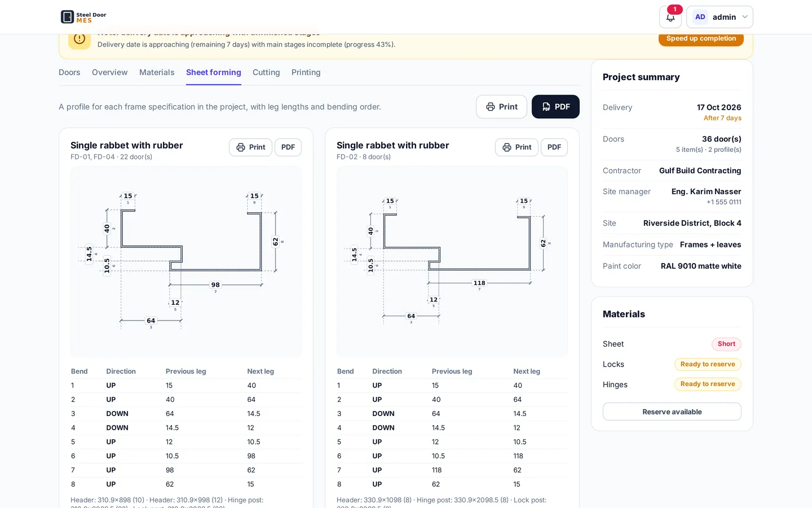Click Ready to reserve badge for Locks

click(707, 364)
